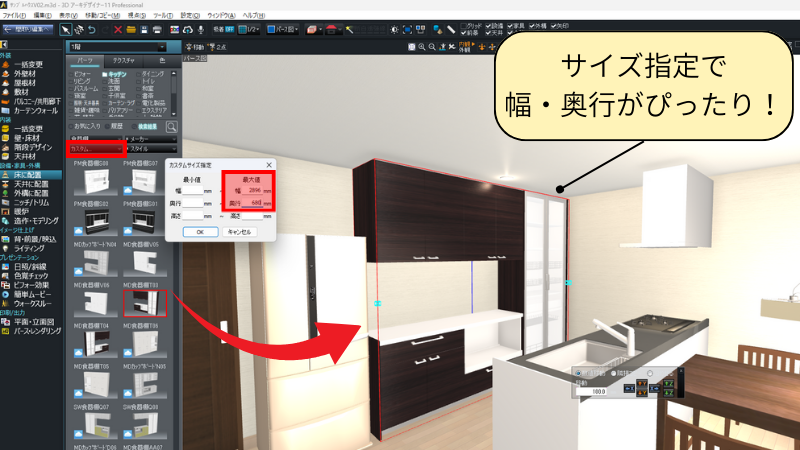Click the magic wand icon
This screenshot has width=800, height=450.
pyautogui.click(x=349, y=30)
